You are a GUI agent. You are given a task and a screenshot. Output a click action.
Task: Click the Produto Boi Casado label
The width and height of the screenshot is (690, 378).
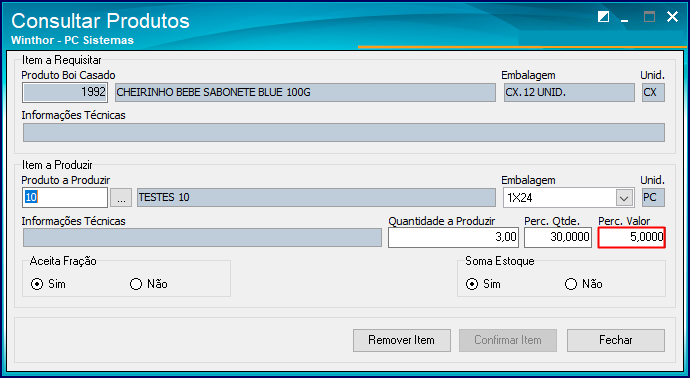click(x=68, y=75)
